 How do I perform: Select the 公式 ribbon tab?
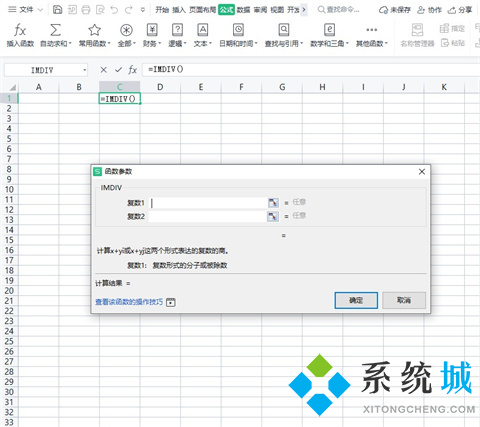(x=226, y=10)
